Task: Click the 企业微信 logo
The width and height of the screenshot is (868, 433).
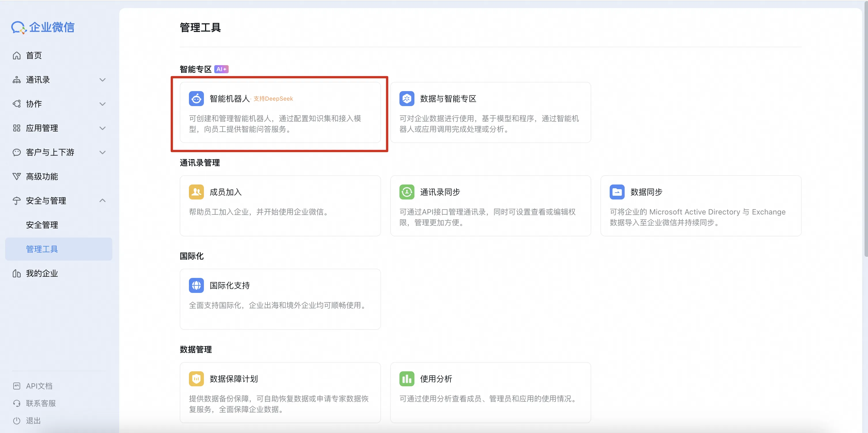Action: click(x=43, y=27)
